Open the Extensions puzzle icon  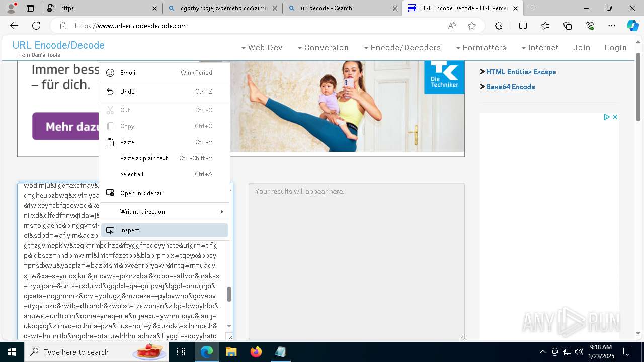click(499, 26)
